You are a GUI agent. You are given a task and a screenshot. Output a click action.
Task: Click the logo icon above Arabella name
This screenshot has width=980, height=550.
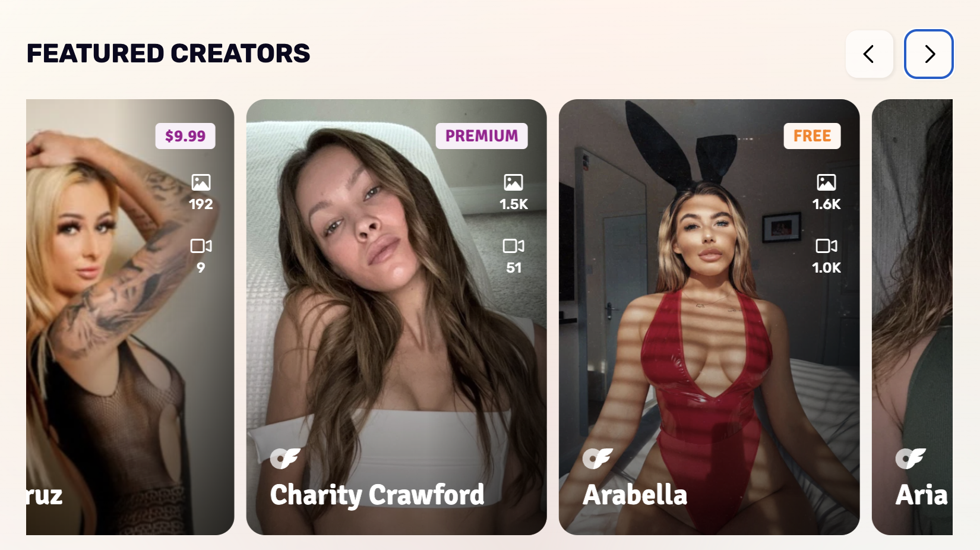tap(598, 458)
